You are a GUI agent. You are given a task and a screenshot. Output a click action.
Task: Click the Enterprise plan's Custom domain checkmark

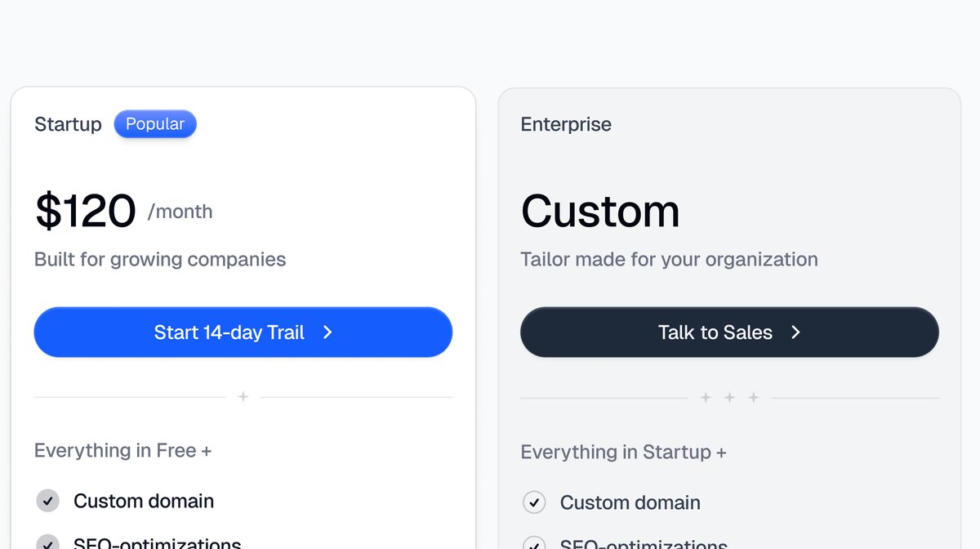534,502
